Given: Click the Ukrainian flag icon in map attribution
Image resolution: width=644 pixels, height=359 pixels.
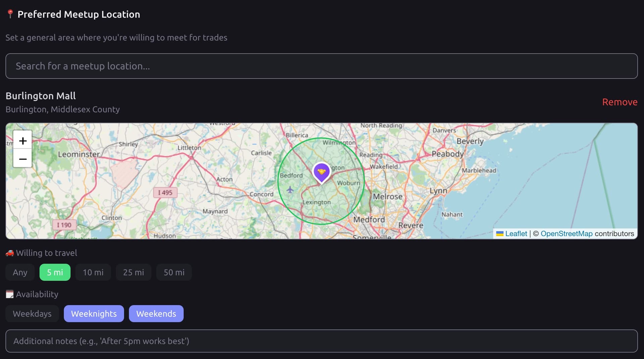Looking at the screenshot, I should tap(500, 234).
